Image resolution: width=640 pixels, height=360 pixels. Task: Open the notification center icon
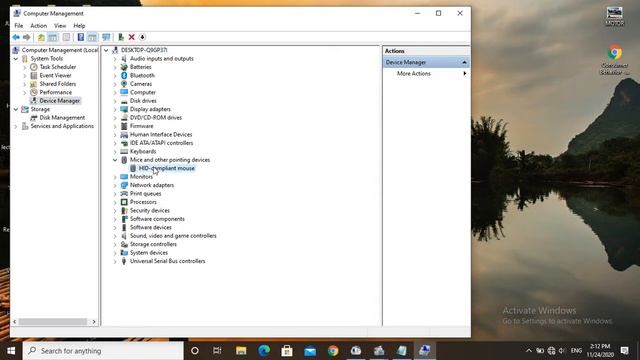624,351
